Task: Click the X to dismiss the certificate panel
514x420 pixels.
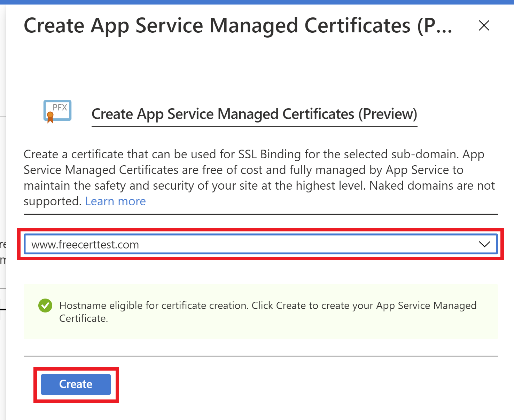Action: [x=484, y=25]
